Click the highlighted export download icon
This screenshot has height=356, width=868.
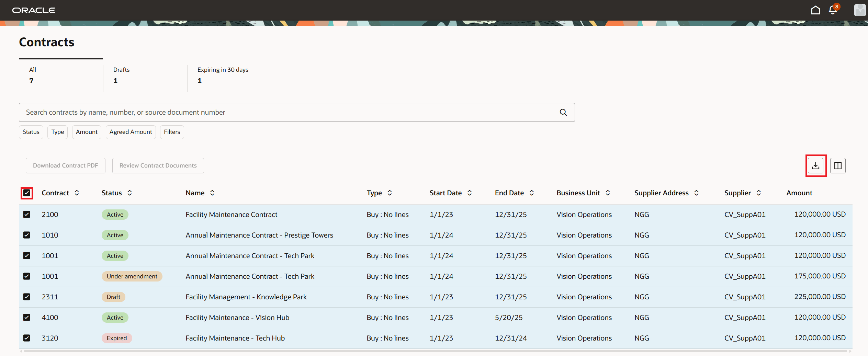pos(816,165)
